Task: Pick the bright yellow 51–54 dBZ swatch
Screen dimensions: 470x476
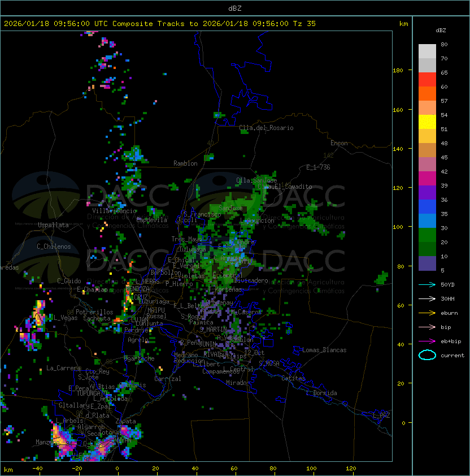Action: [x=427, y=122]
